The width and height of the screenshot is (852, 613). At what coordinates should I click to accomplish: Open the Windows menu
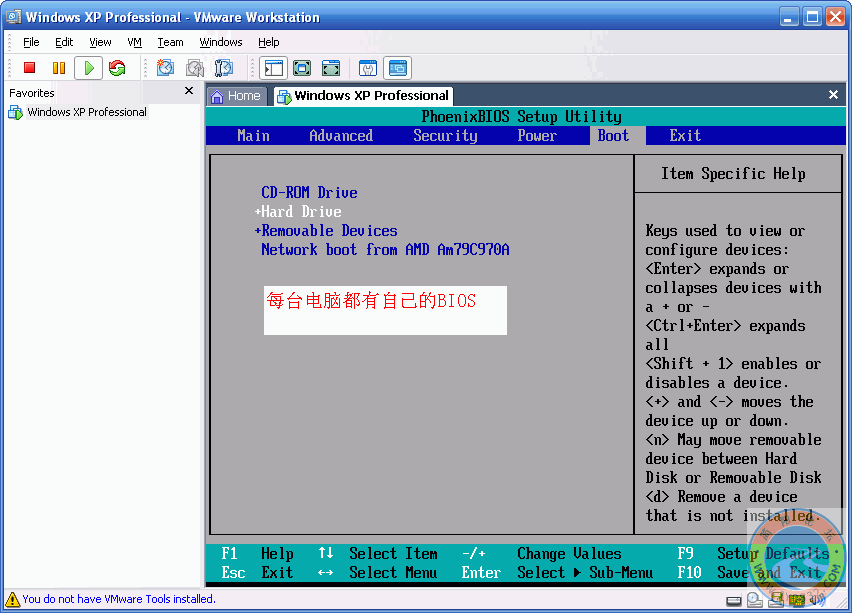tap(221, 42)
